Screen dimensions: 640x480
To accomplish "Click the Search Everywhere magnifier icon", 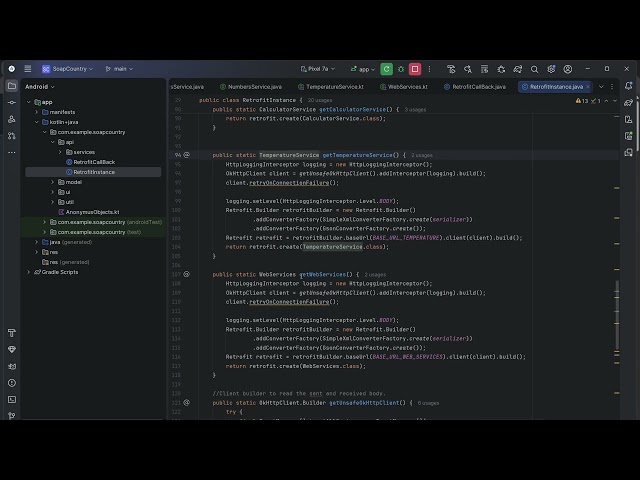I will pyautogui.click(x=534, y=69).
